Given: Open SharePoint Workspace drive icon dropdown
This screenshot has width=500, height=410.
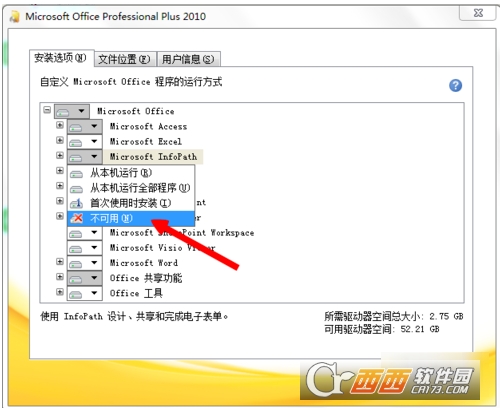Looking at the screenshot, I should coord(85,233).
